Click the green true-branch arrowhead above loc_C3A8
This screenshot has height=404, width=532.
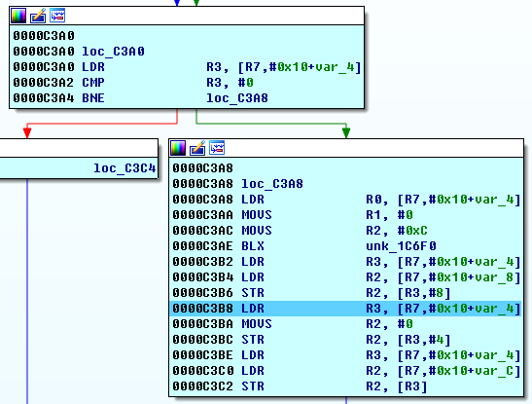point(346,132)
